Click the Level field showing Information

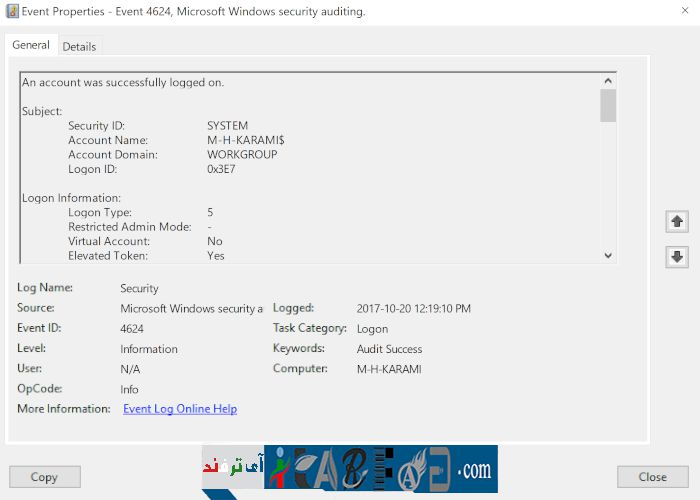tap(148, 349)
